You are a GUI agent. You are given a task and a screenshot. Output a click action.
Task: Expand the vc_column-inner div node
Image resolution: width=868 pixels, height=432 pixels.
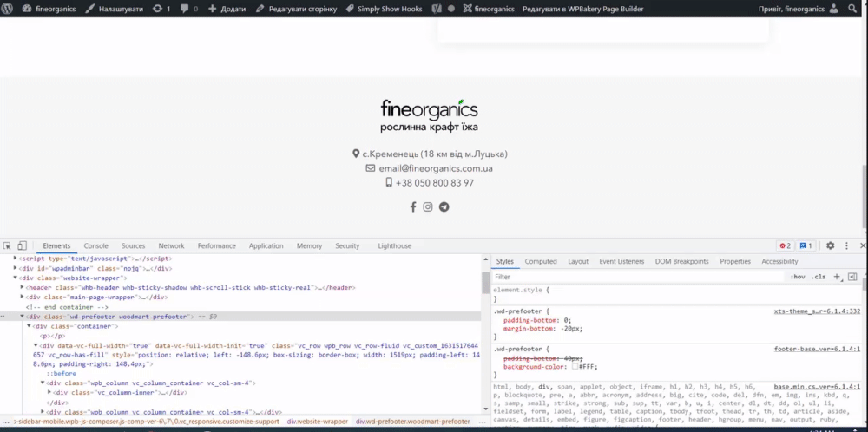(49, 393)
